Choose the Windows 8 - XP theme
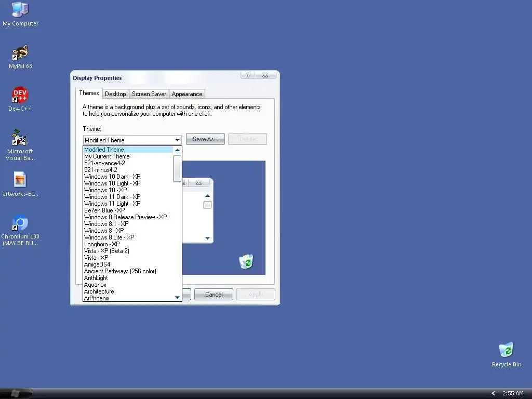 128,231
